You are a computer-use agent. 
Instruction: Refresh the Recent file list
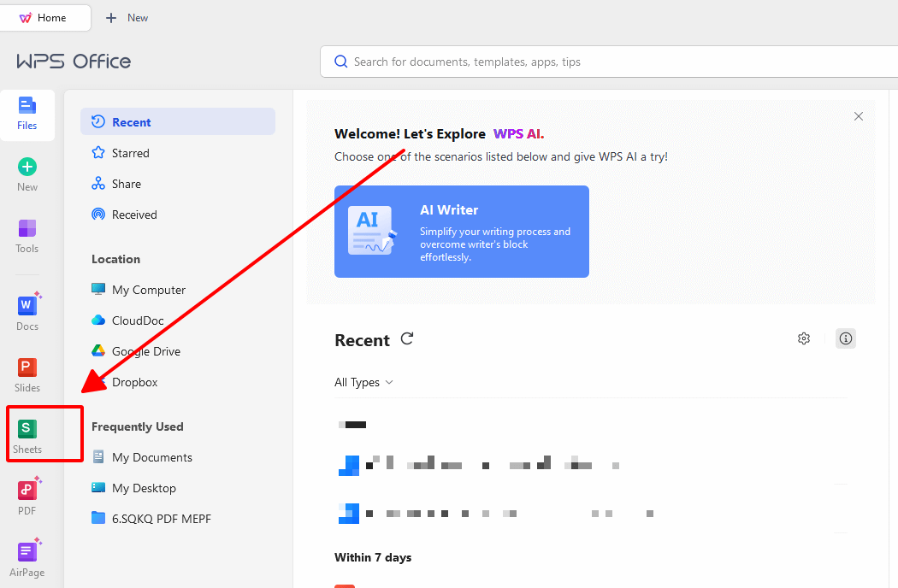click(x=407, y=339)
